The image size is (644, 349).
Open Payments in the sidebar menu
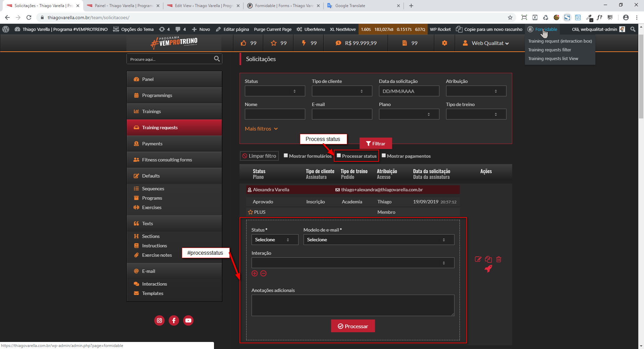point(152,144)
